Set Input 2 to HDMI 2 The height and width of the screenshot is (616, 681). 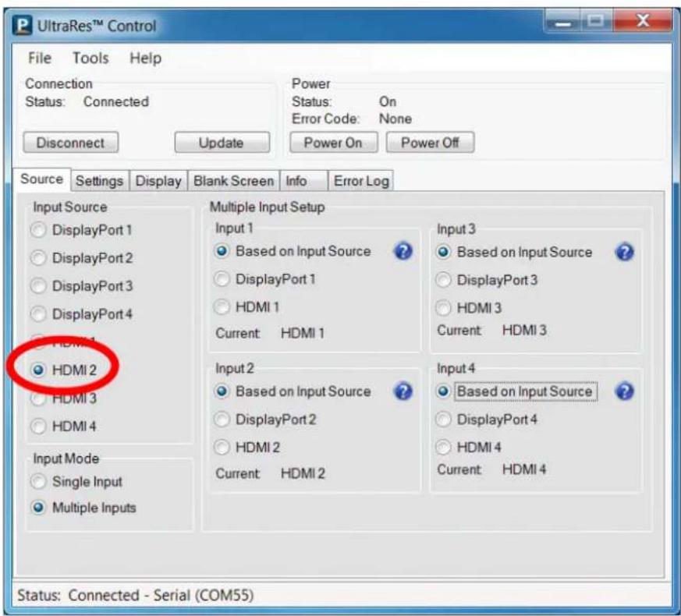(x=247, y=447)
